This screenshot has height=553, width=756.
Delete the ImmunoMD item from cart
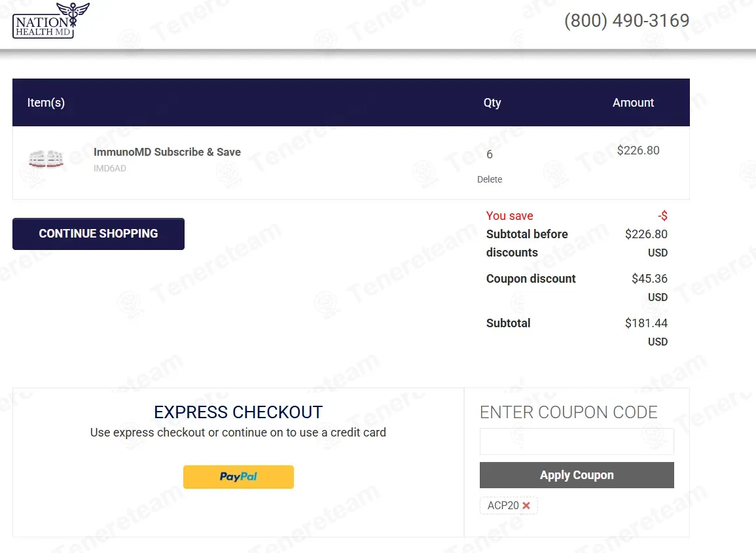[x=490, y=179]
